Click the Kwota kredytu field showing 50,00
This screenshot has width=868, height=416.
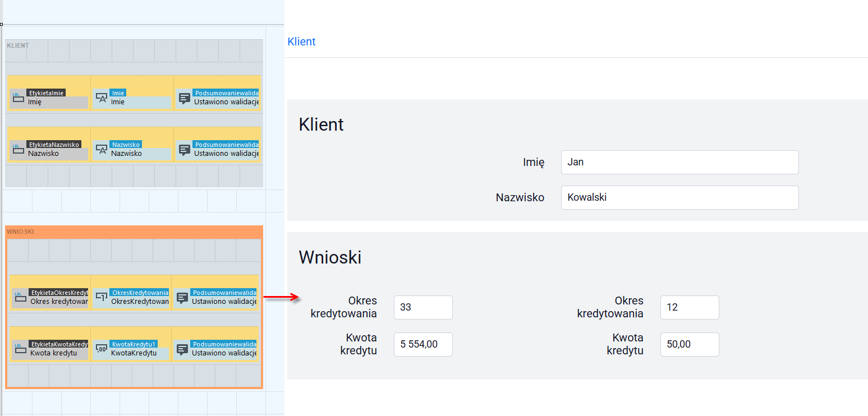coord(690,344)
